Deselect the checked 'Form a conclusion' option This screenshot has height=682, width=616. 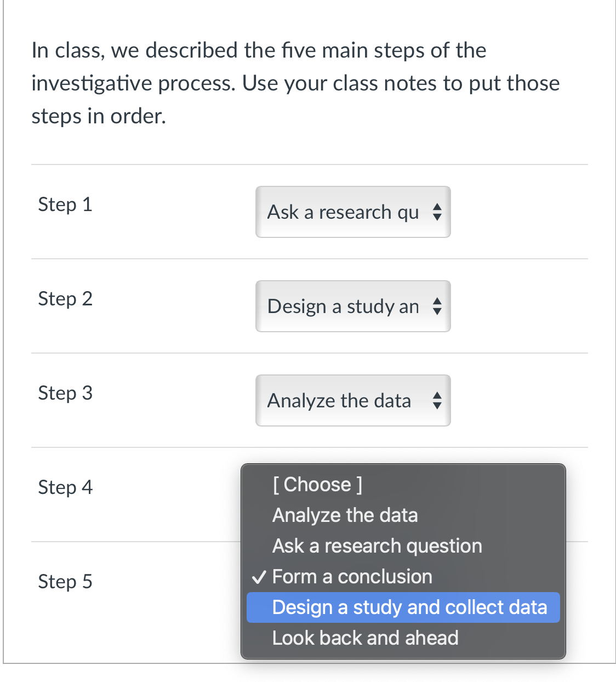(352, 576)
